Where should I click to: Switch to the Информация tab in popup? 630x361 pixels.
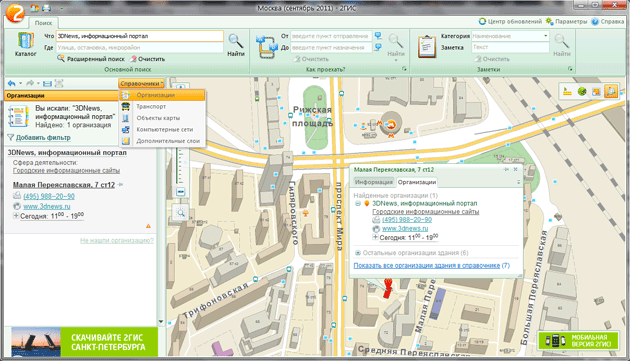374,182
